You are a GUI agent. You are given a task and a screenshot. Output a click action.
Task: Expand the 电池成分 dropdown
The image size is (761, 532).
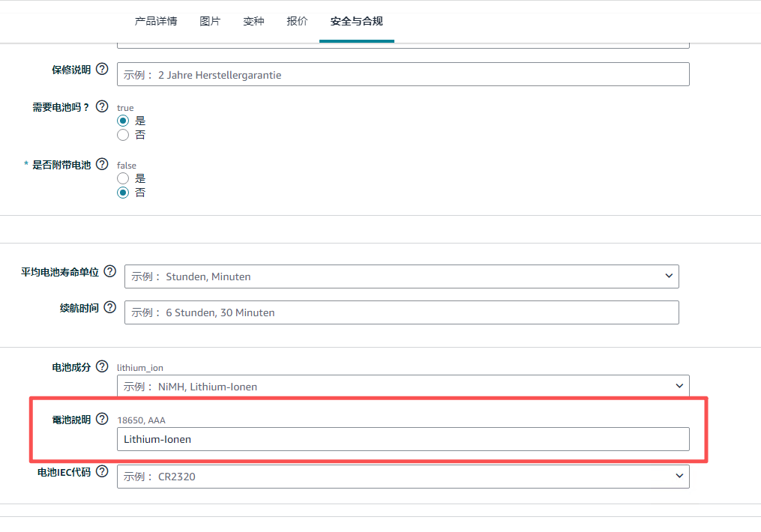403,386
